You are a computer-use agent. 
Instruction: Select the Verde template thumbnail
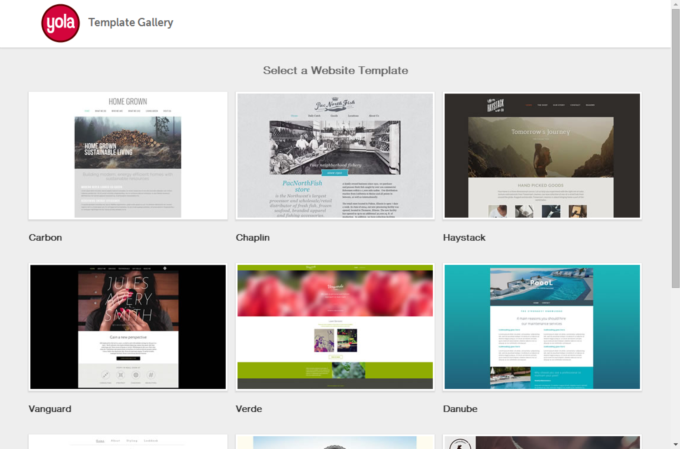pyautogui.click(x=335, y=327)
